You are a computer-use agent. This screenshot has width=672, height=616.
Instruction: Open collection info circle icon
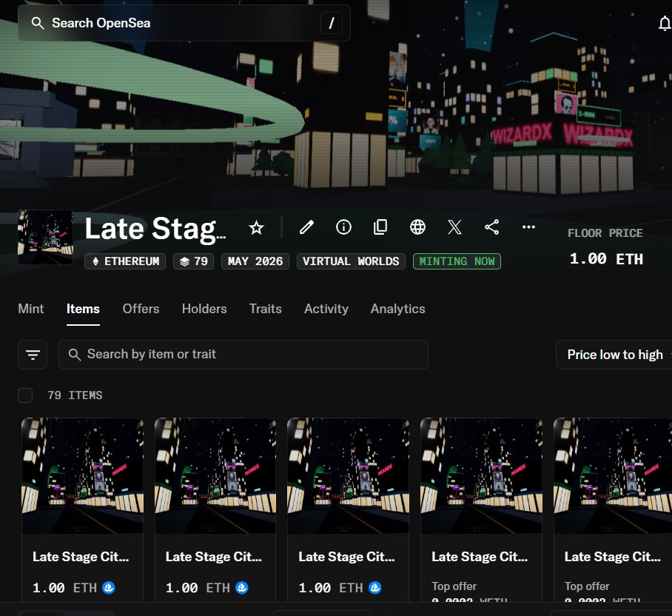tap(343, 227)
